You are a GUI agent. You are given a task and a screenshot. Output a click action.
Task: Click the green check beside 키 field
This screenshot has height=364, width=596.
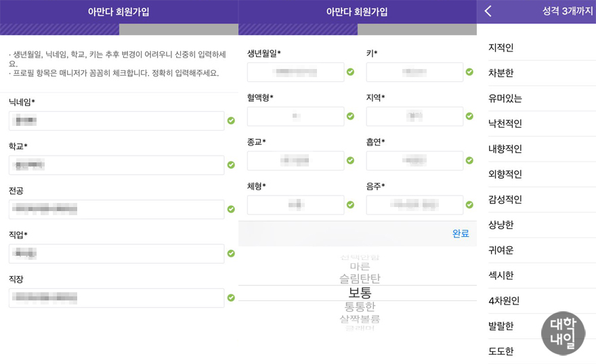click(469, 72)
